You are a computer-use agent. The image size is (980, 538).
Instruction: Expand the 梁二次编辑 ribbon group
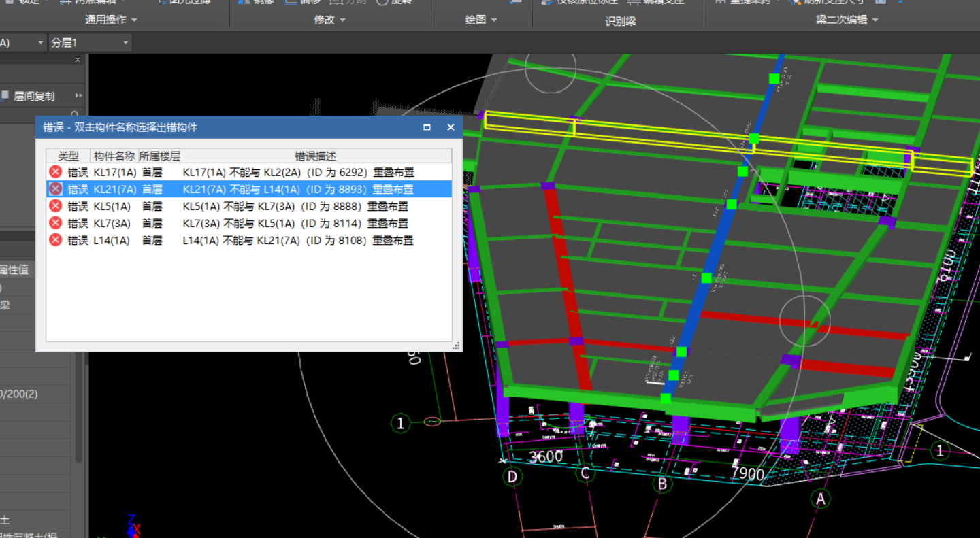coord(847,20)
